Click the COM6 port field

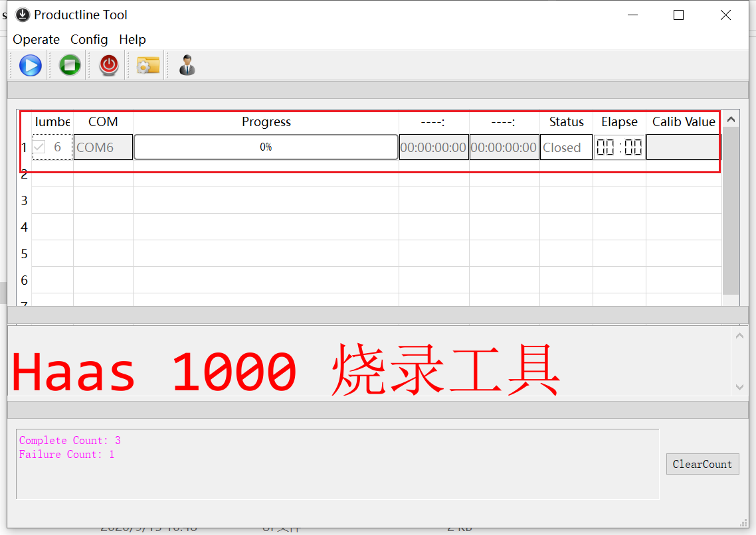tap(103, 147)
